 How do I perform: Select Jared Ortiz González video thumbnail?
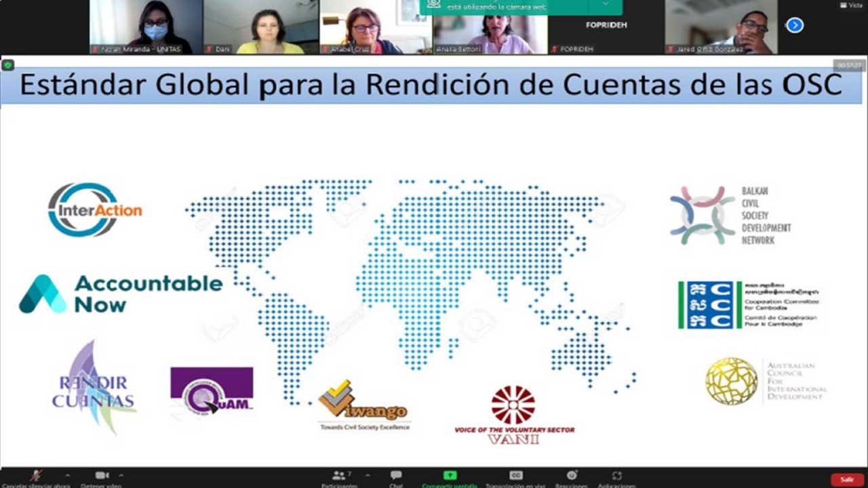coord(721,27)
